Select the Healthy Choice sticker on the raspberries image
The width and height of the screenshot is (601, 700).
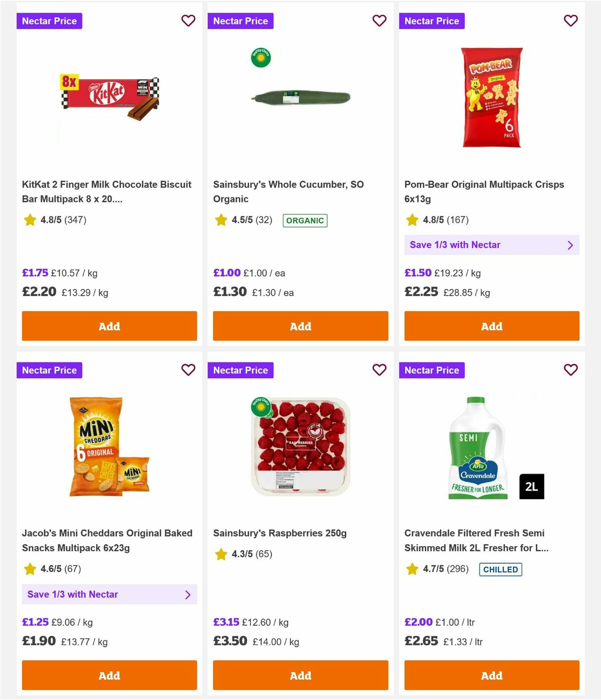click(261, 406)
